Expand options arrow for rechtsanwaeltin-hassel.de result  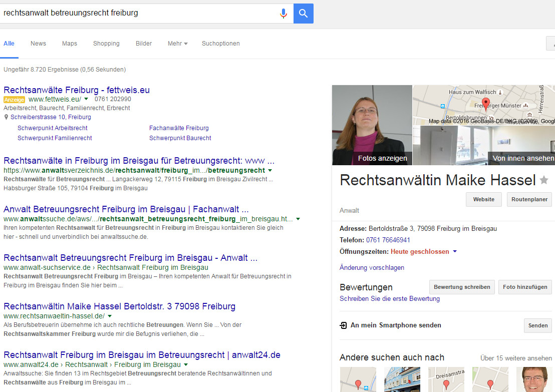tap(110, 316)
